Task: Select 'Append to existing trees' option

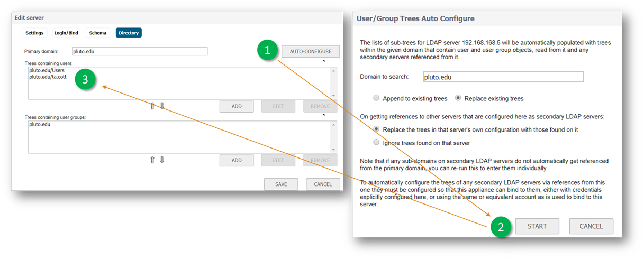Action: point(376,98)
